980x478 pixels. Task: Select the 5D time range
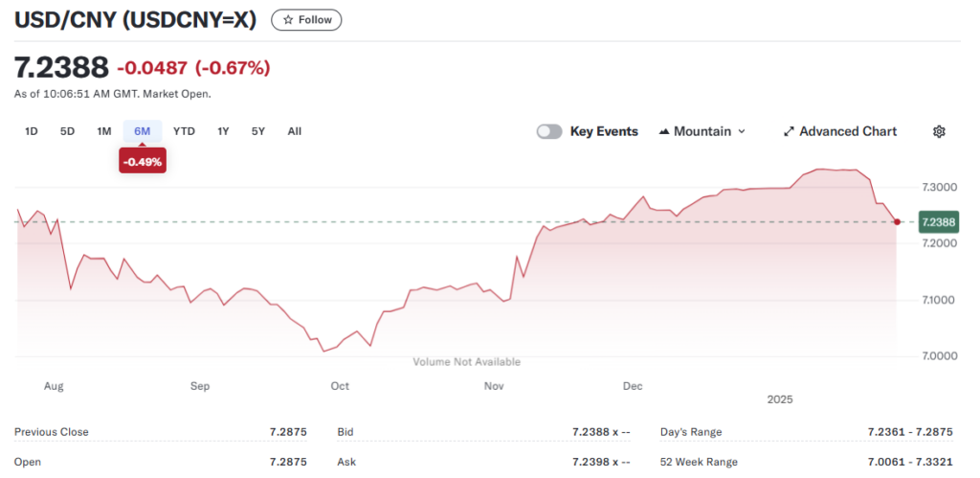[x=67, y=131]
